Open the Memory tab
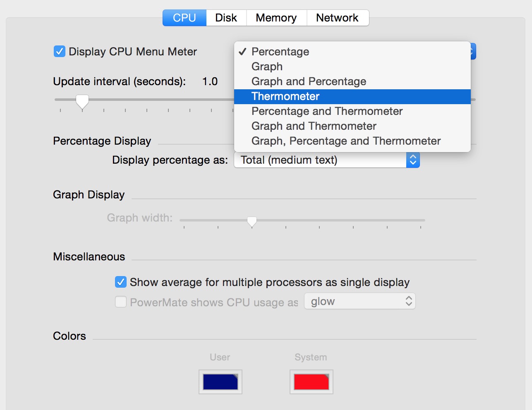Viewport: 532px width, 410px height. click(276, 18)
